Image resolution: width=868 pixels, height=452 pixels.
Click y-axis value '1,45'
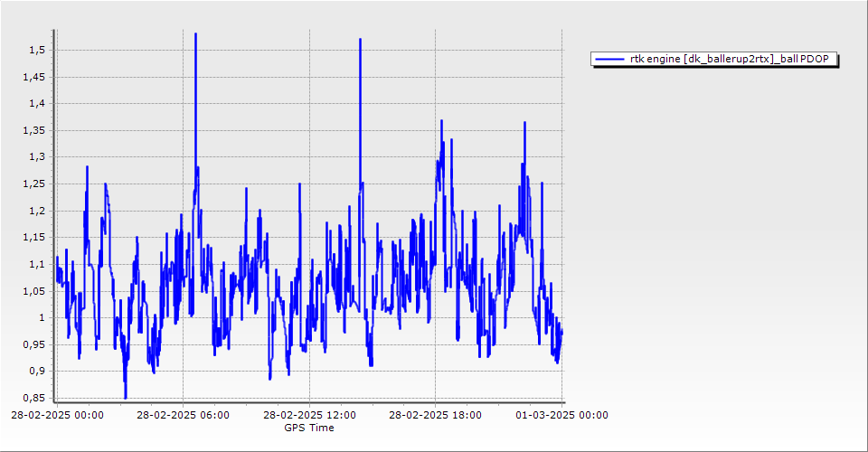click(33, 77)
